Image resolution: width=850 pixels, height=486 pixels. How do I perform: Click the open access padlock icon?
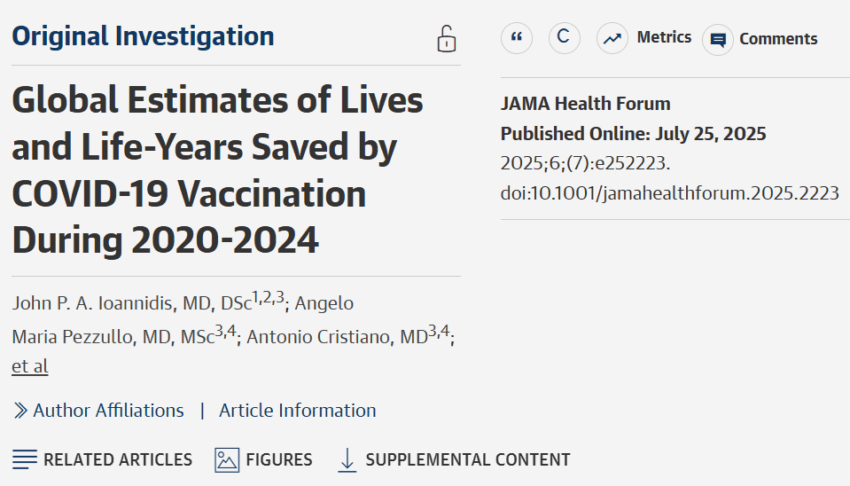pos(446,39)
